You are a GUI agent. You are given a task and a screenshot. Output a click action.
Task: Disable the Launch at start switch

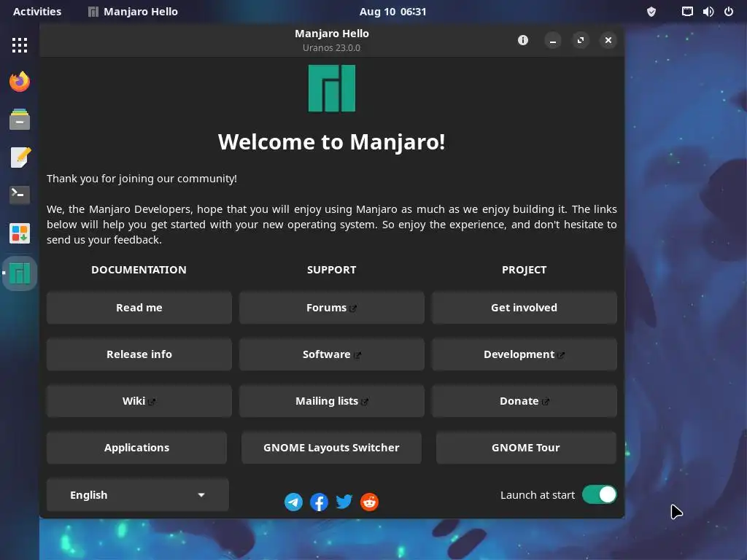point(600,494)
